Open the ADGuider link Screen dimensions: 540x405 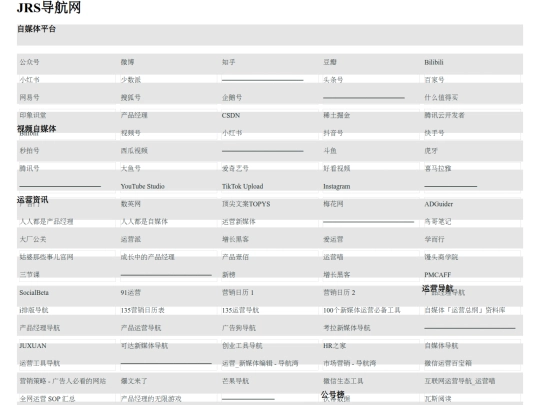[438, 204]
